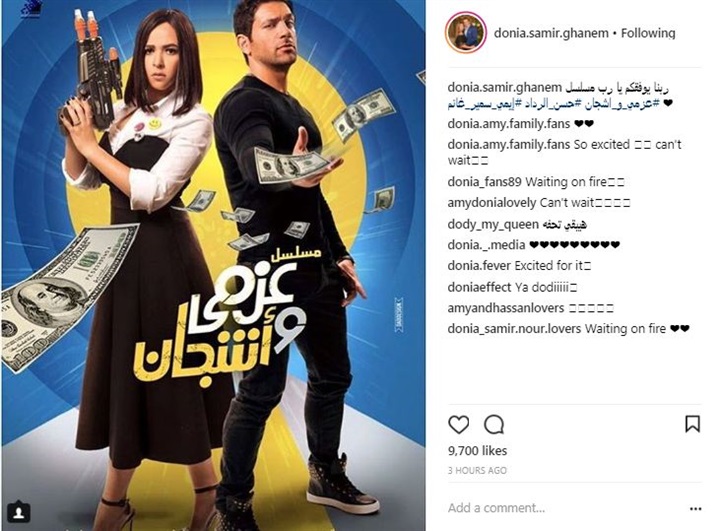This screenshot has height=531, width=720.
Task: Click in the Add a comment field
Action: point(565,508)
